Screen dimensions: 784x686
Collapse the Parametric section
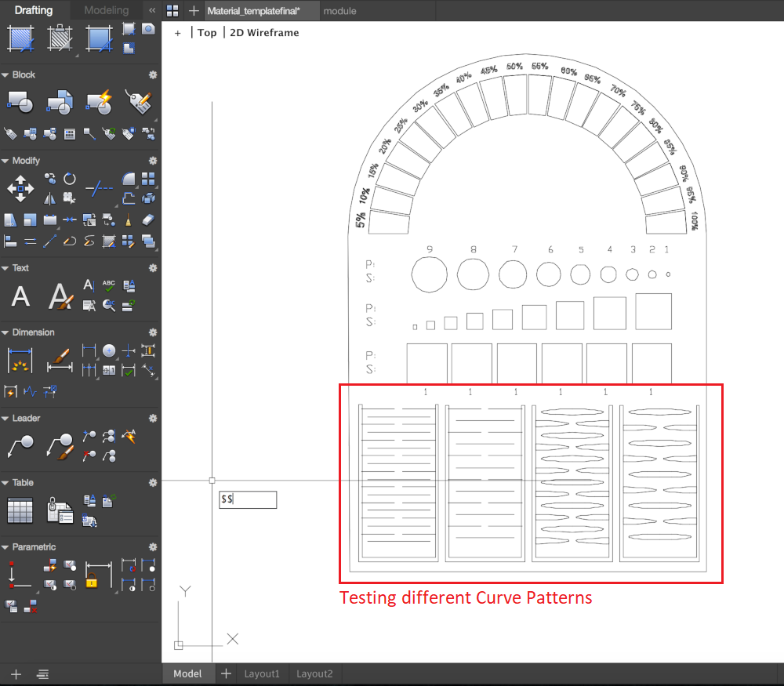pos(5,547)
